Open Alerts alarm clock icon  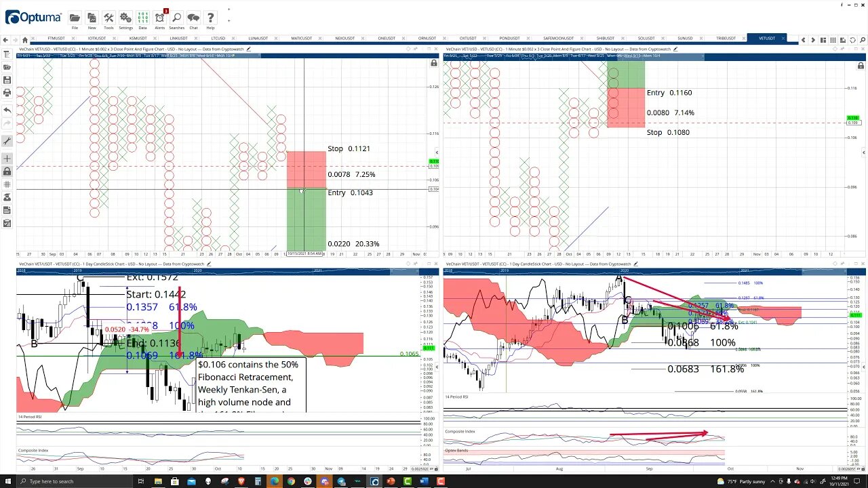[x=160, y=18]
